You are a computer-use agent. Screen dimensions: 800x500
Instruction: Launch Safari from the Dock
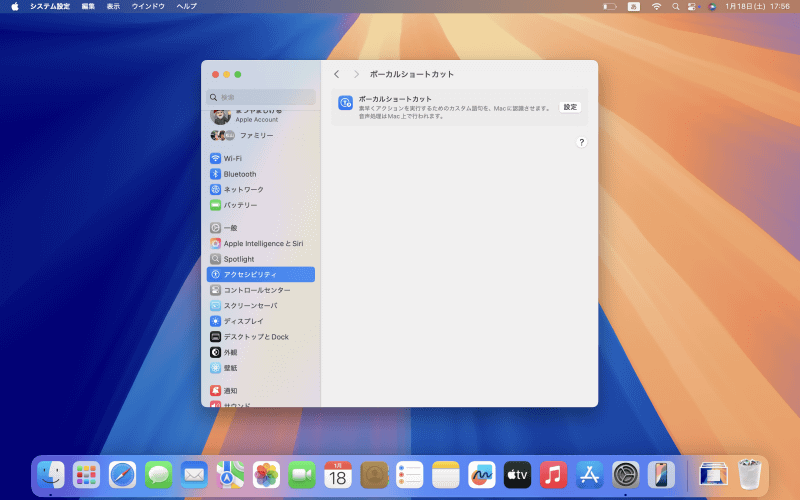pos(122,475)
